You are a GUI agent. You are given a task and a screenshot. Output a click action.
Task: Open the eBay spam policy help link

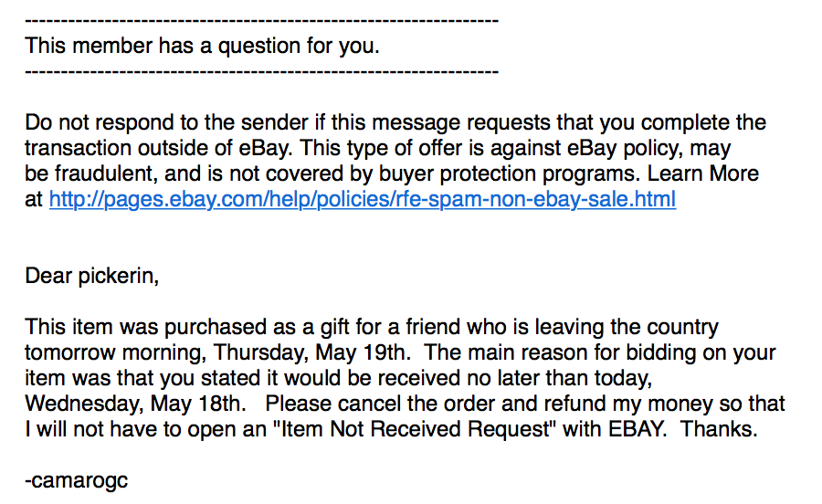click(x=363, y=200)
